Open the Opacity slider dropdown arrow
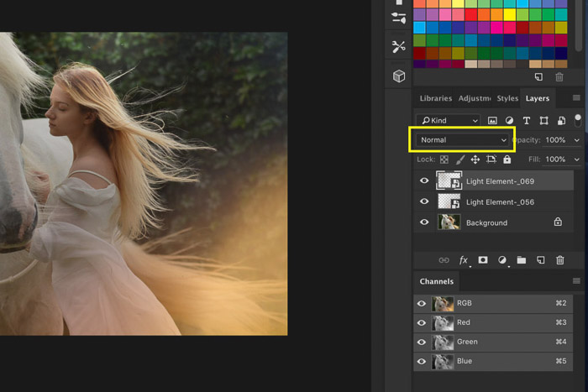Image resolution: width=588 pixels, height=392 pixels. point(577,140)
